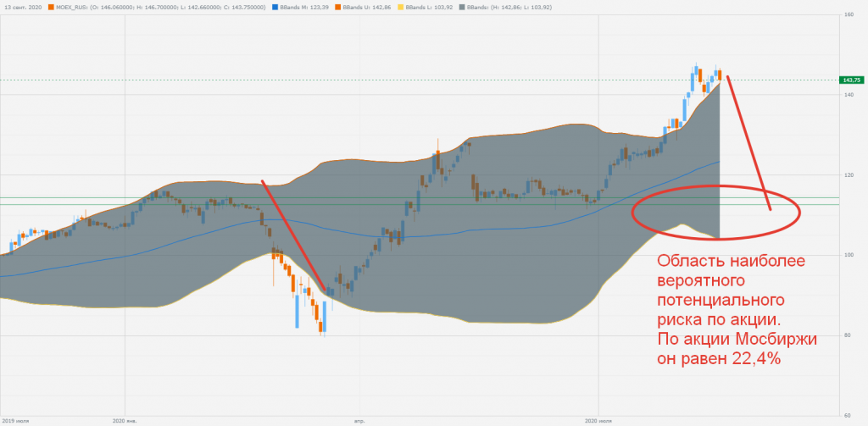868x426 pixels.
Task: Click the green 143,75 current price tag
Action: click(851, 80)
